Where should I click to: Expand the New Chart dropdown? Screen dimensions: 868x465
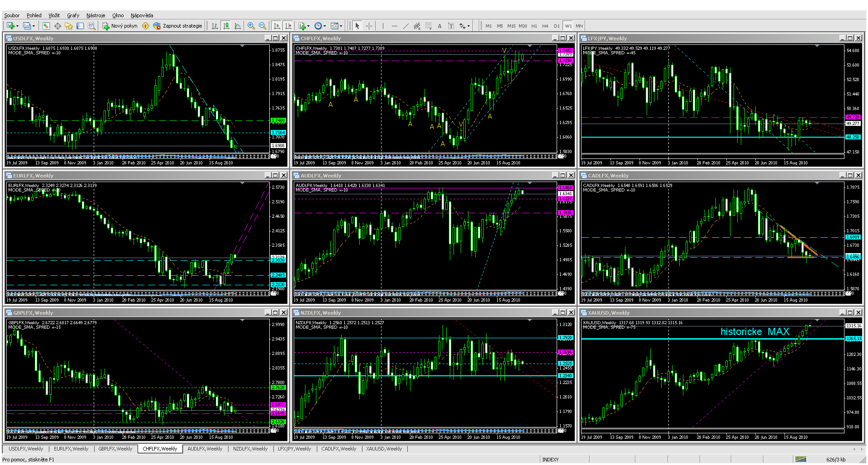(17, 26)
